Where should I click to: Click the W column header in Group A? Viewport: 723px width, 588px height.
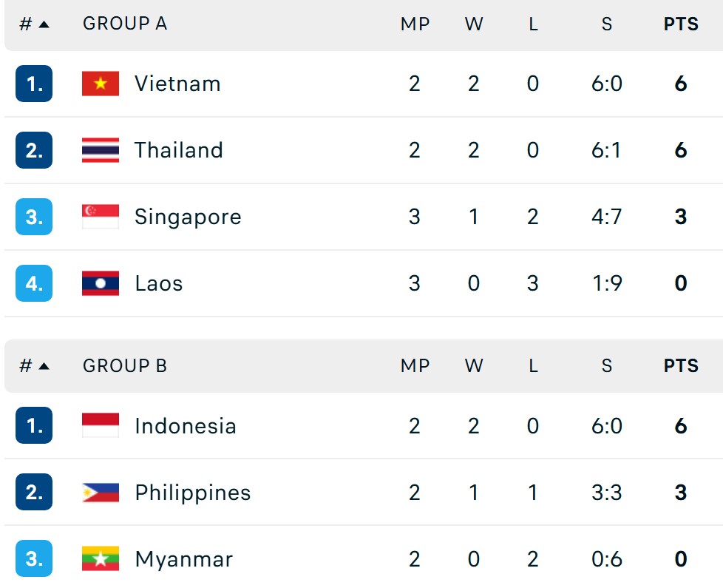tap(474, 23)
